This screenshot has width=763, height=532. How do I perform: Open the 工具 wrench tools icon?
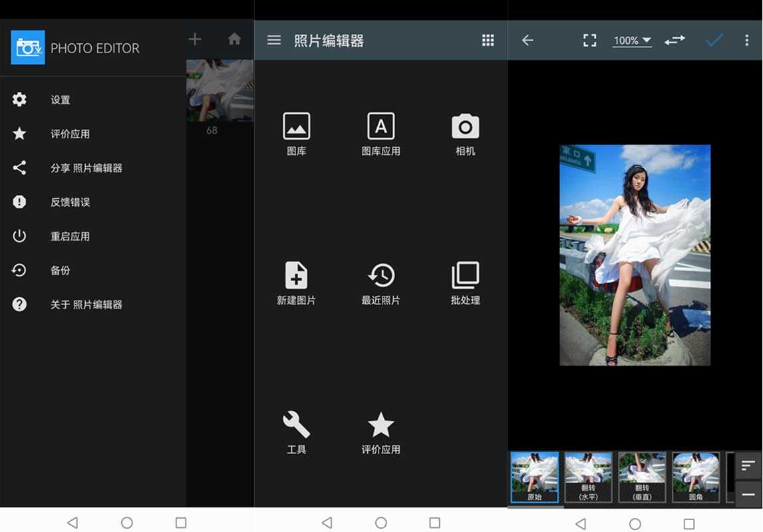[x=296, y=424]
